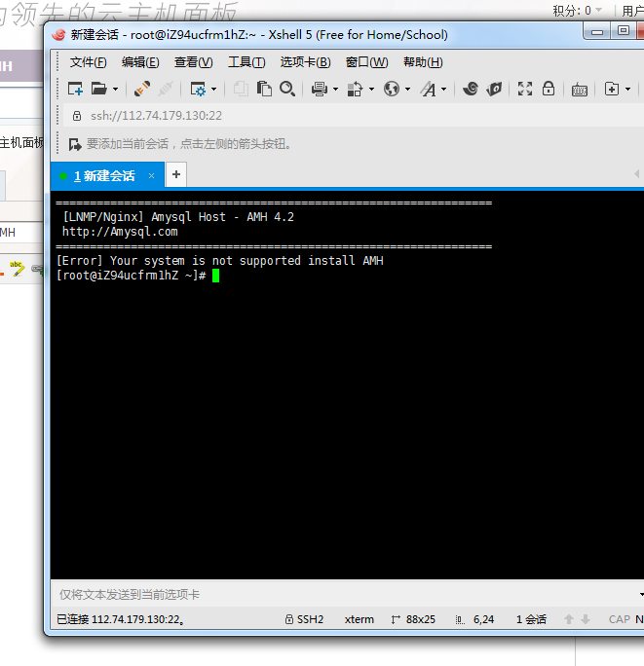The image size is (644, 666).
Task: Close the 新建会话 tab with its X
Action: click(x=151, y=176)
